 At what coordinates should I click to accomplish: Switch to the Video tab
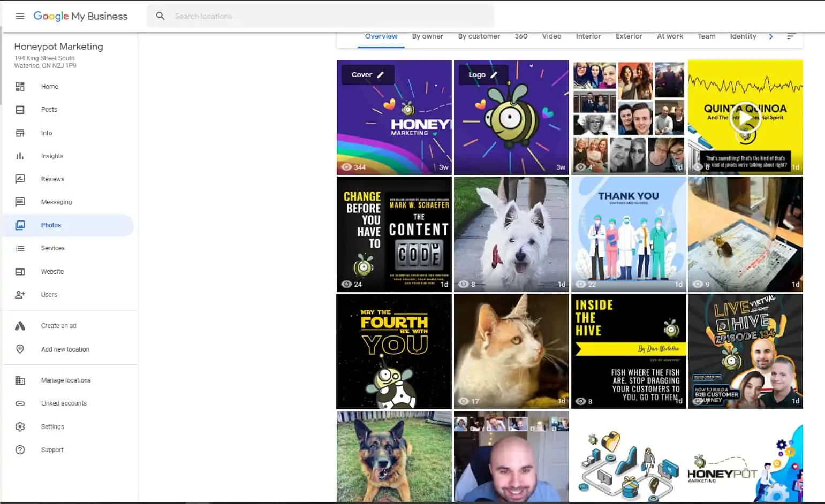(x=551, y=36)
